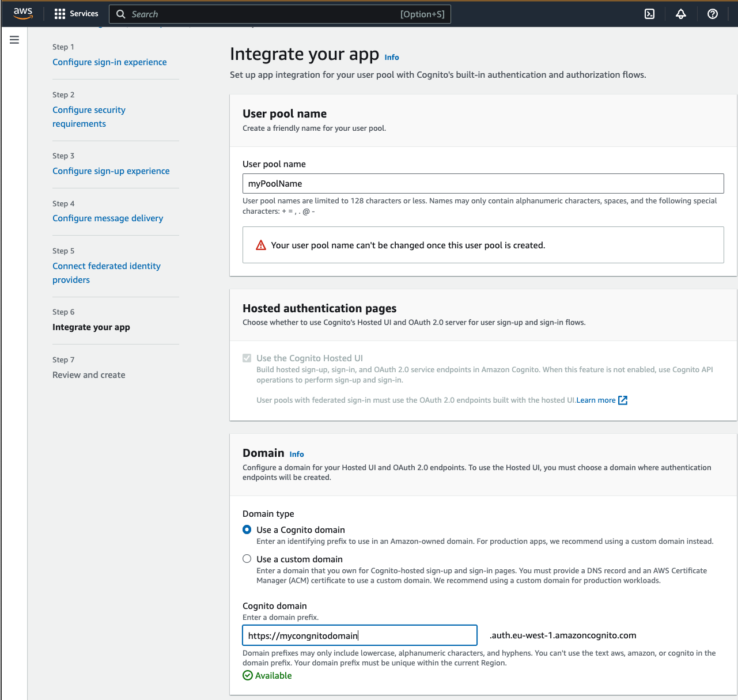Click the User pool name input field
738x700 pixels.
(x=483, y=184)
